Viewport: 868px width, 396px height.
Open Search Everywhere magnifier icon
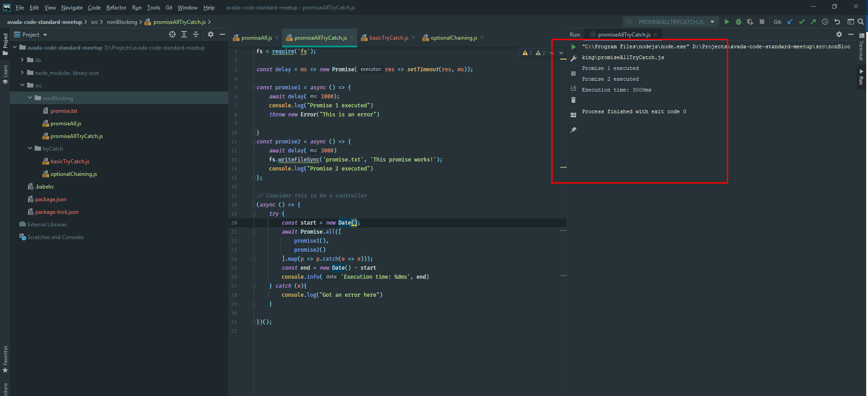pyautogui.click(x=861, y=22)
